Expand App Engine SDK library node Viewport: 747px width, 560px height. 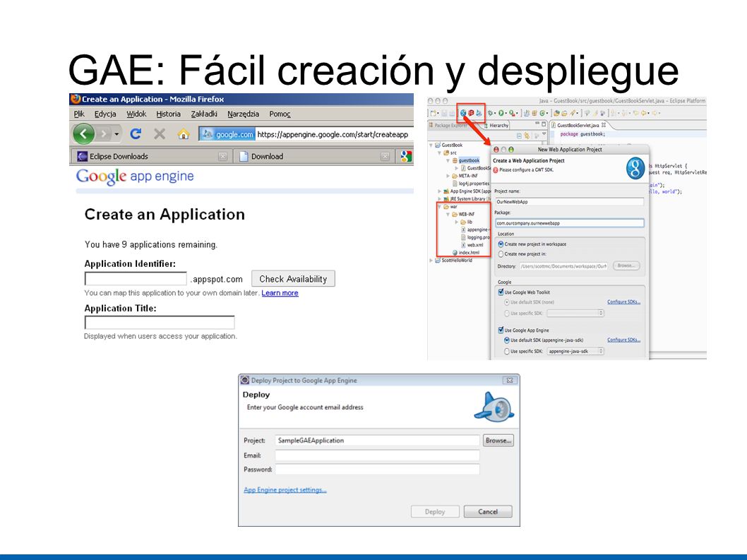click(440, 191)
